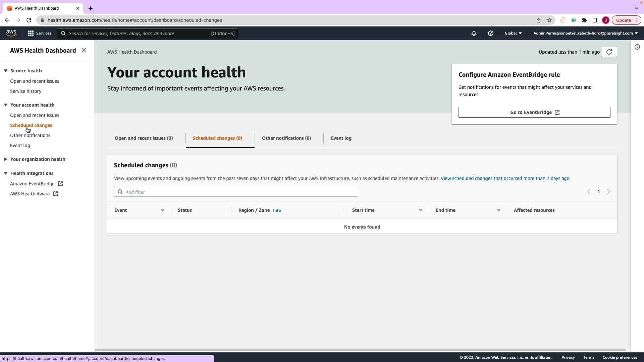
Task: Click the Go to EventBridge button
Action: click(534, 112)
